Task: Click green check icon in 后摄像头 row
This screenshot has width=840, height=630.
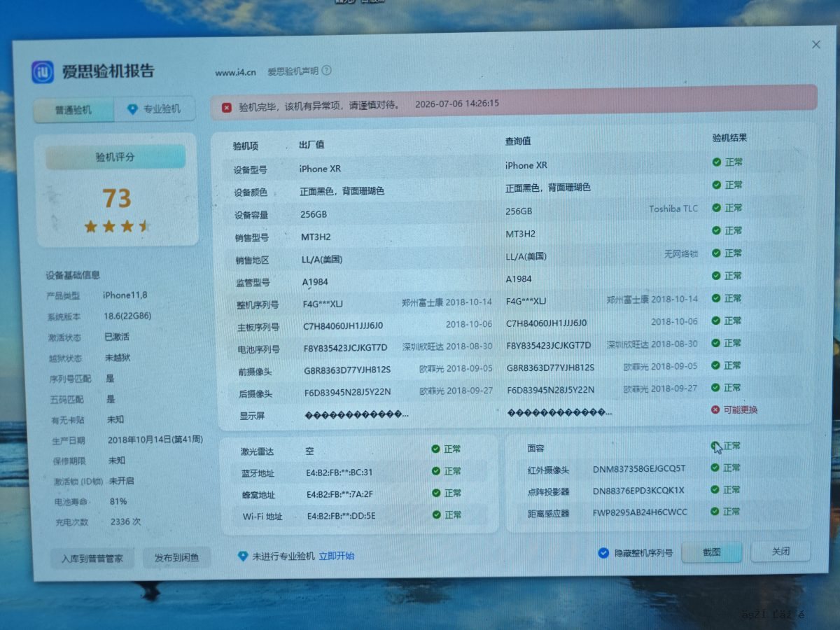Action: tap(716, 388)
